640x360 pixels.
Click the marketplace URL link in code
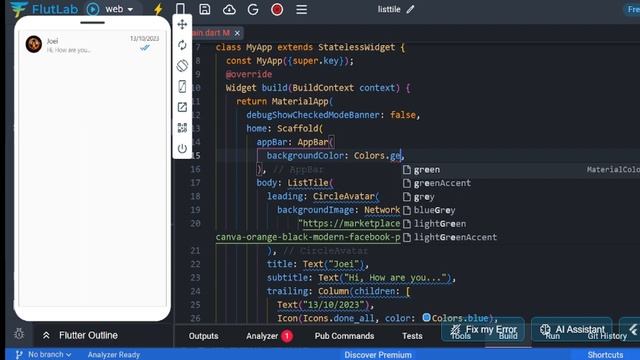tap(351, 224)
